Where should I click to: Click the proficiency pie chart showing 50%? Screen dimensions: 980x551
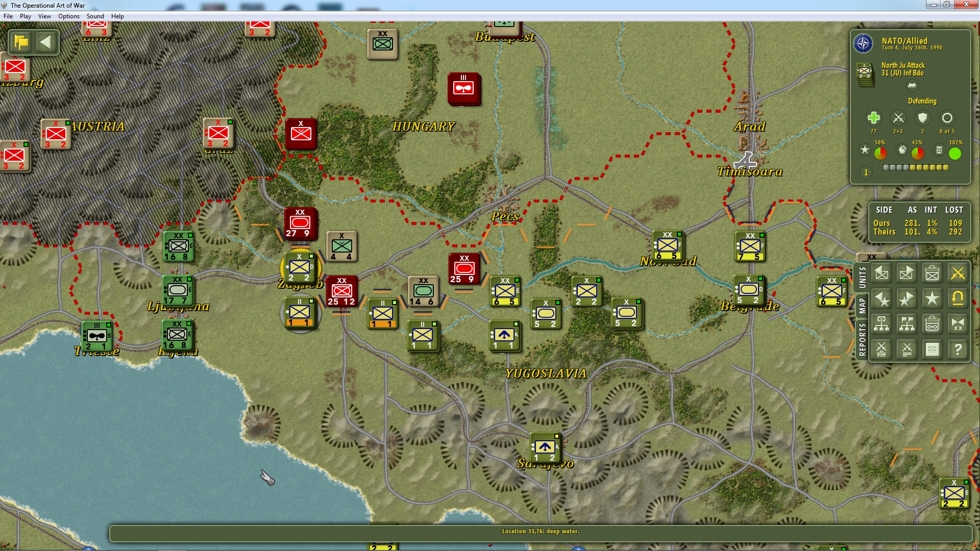[x=880, y=153]
